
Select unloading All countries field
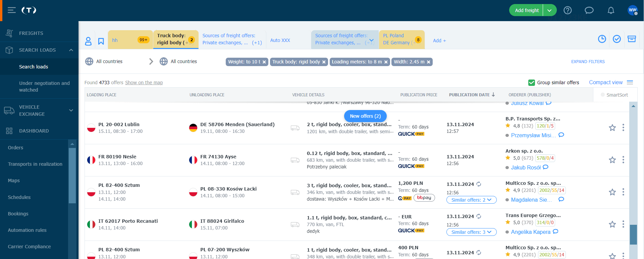pos(183,61)
